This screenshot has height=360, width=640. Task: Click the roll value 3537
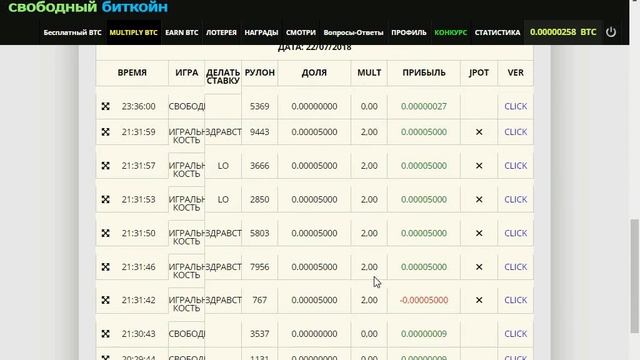260,333
